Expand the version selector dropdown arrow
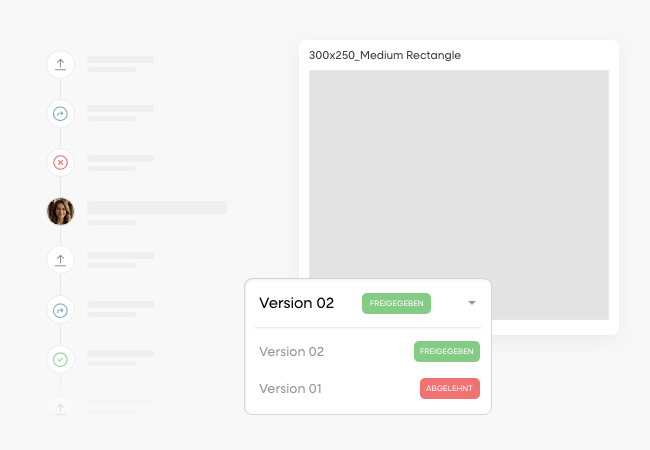The width and height of the screenshot is (650, 450). [x=472, y=303]
